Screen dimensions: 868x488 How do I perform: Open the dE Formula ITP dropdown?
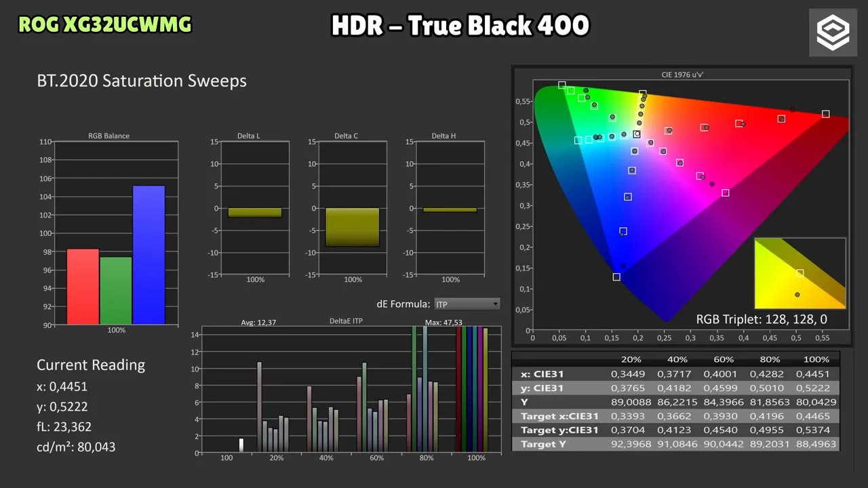(x=467, y=304)
